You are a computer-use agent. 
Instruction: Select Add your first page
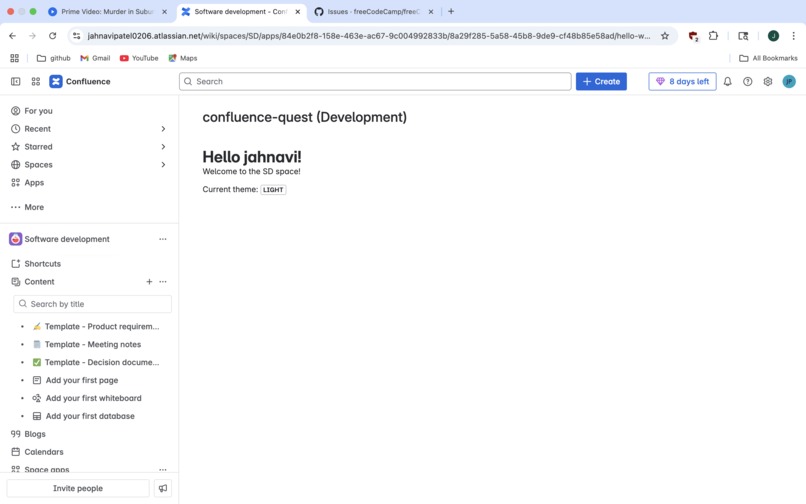coord(76,380)
